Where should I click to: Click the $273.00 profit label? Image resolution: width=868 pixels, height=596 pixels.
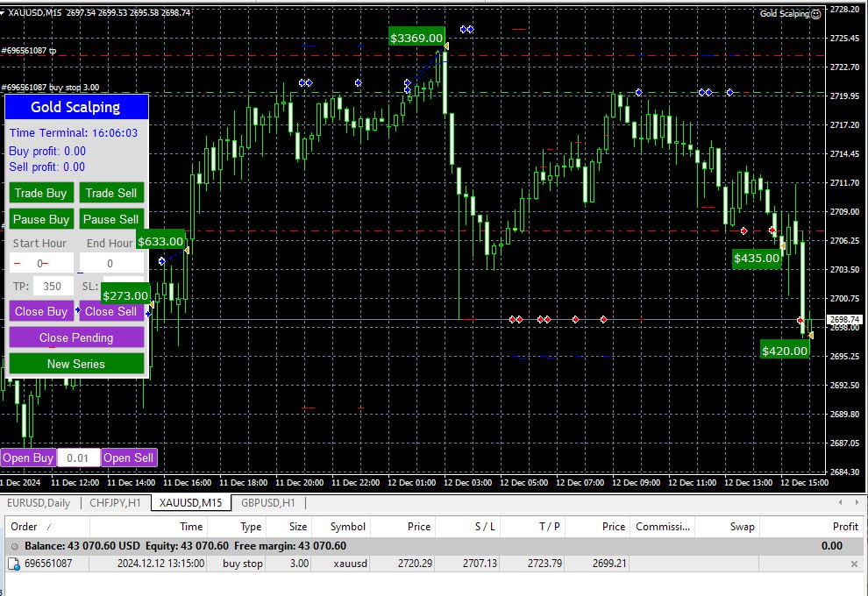pos(125,295)
